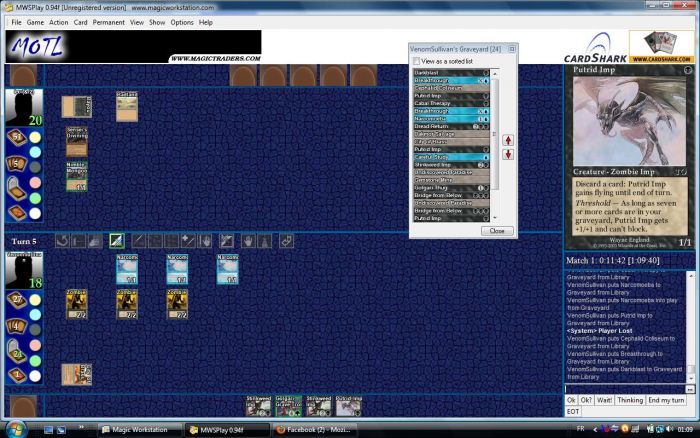Click your tapped land card on battlefield

(x=77, y=374)
